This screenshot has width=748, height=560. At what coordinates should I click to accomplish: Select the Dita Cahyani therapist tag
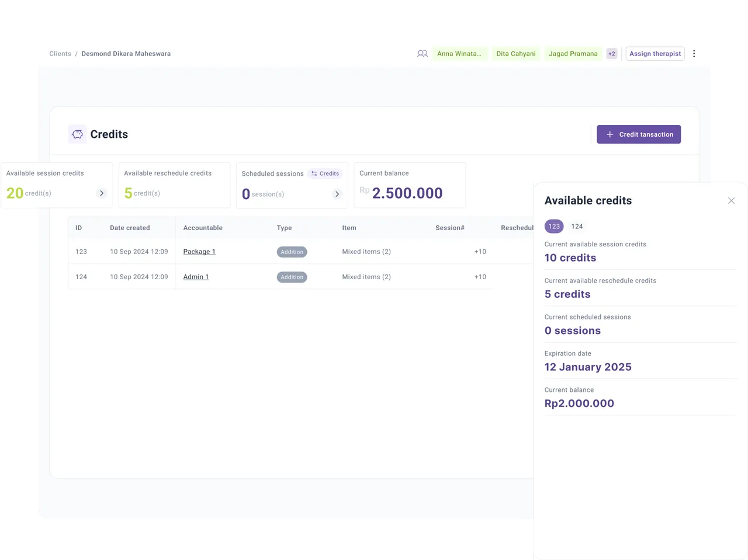(515, 54)
